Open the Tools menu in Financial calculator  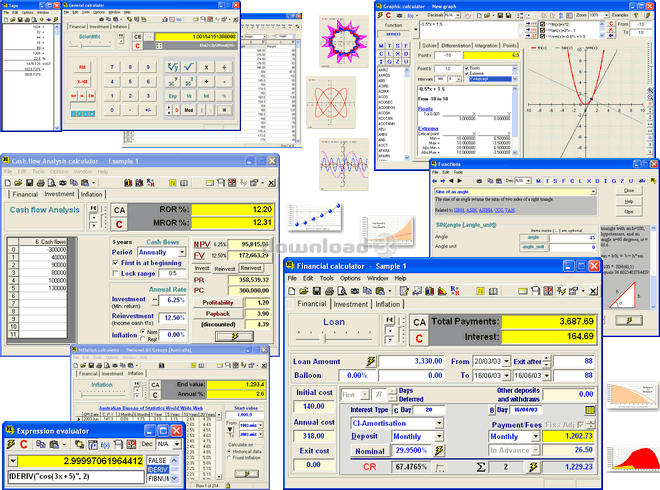[x=326, y=277]
